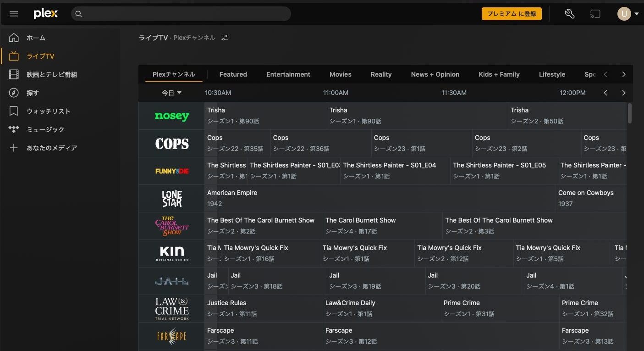This screenshot has height=351, width=644.
Task: Open settings wrench icon
Action: (x=569, y=14)
